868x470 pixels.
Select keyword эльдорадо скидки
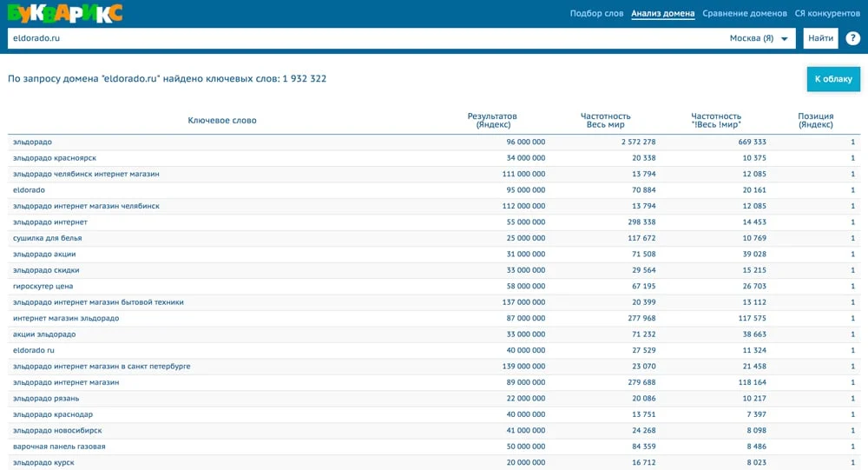[46, 270]
